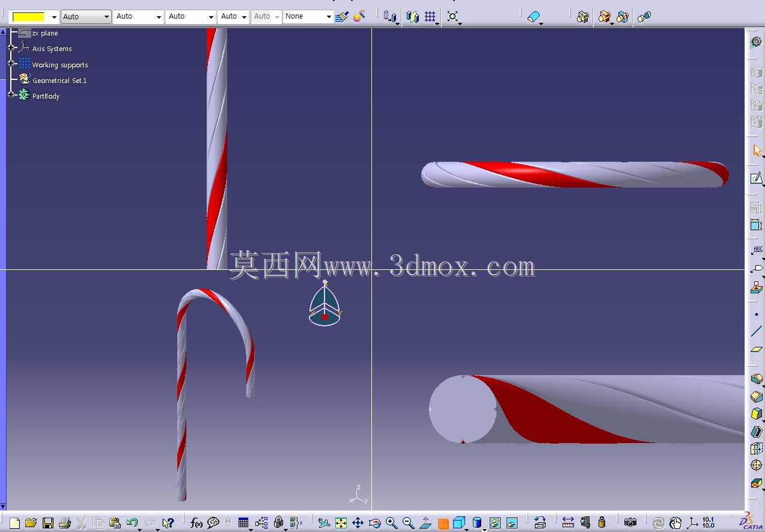Select the Point creation tool

757,314
